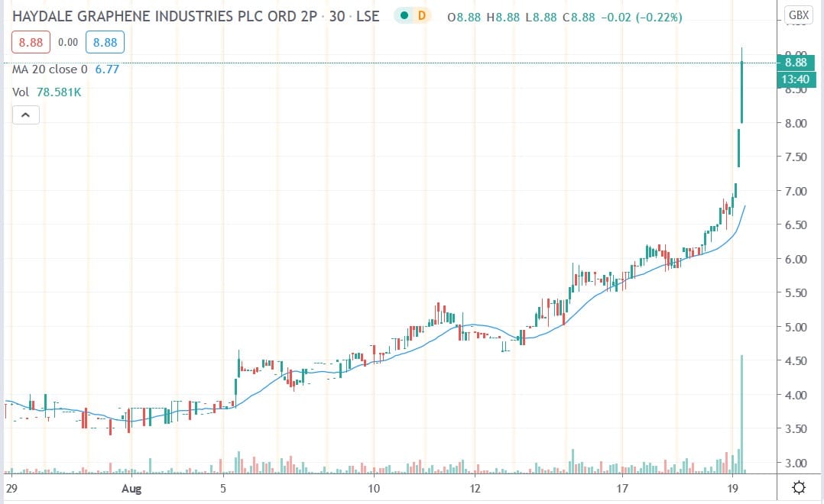Screen dimensions: 824x504
Task: Click the high value H8.88
Action: pos(503,18)
